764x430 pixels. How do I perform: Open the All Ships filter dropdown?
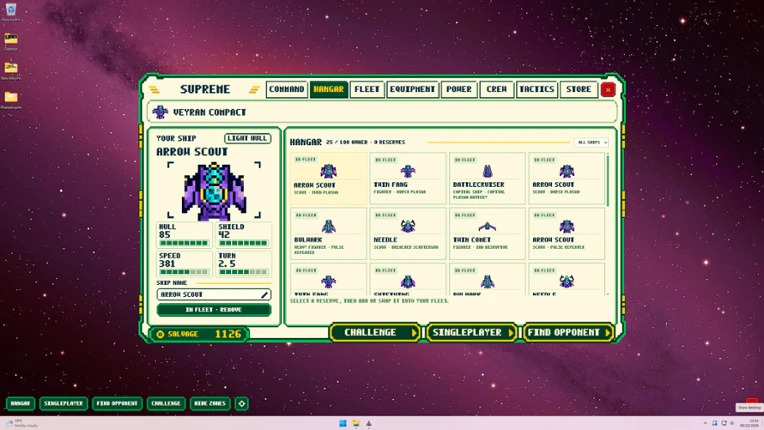(x=591, y=142)
